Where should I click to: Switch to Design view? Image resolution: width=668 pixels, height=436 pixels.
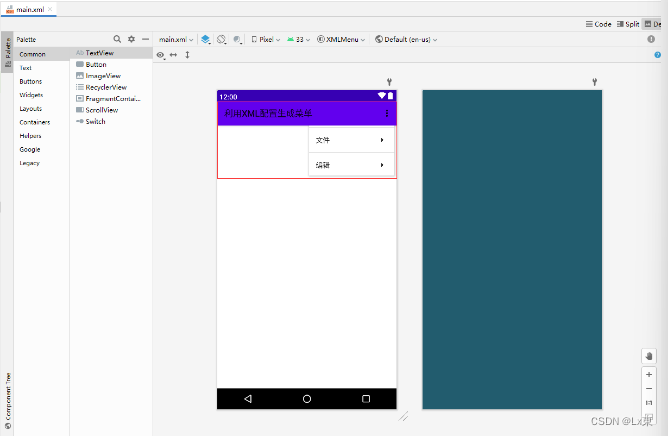653,24
